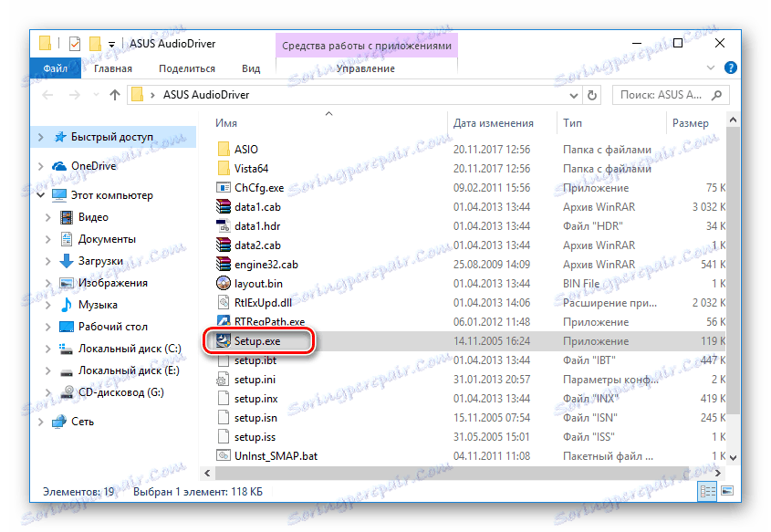Click the Properties quick access toolbar icon
This screenshot has width=771, height=532.
[75, 44]
